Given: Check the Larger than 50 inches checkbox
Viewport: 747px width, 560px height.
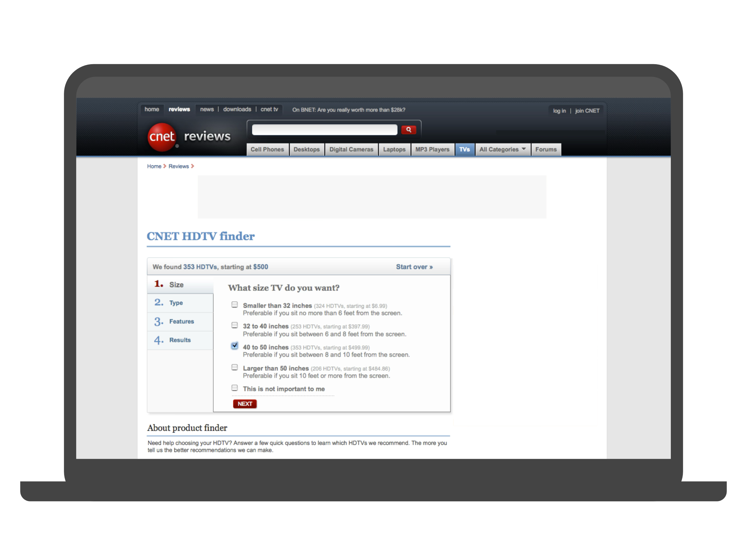Looking at the screenshot, I should (x=234, y=367).
